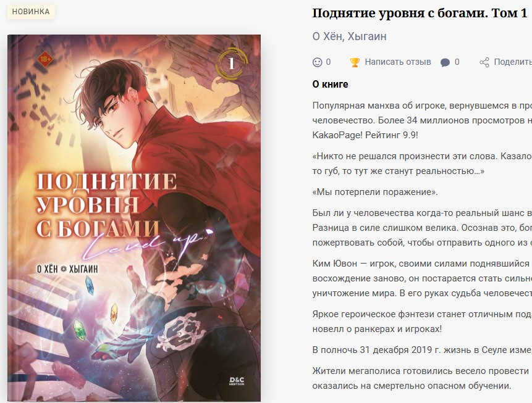Click the paragraph mentioning KakaoPage rating 9.9

422,120
